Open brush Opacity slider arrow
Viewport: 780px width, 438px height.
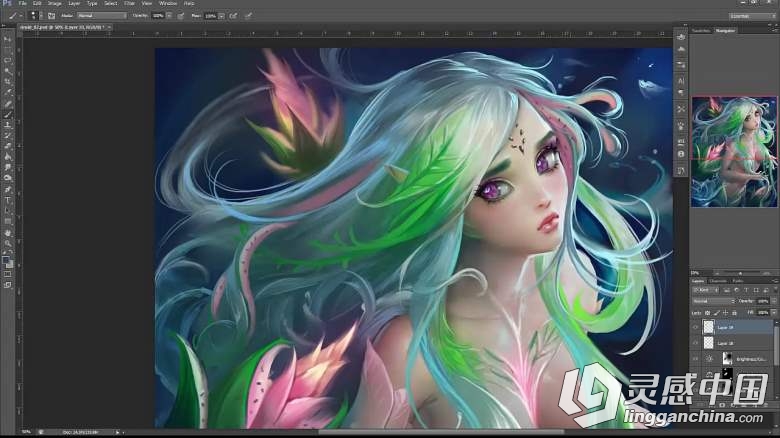(169, 16)
